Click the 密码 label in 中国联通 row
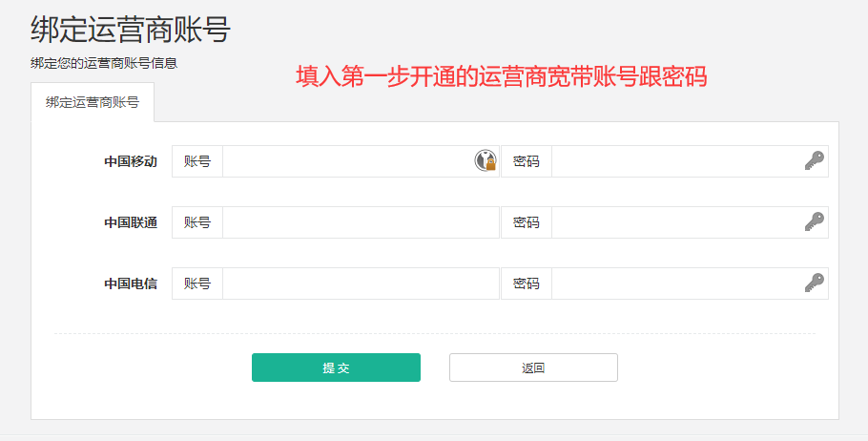The image size is (868, 441). 527,222
